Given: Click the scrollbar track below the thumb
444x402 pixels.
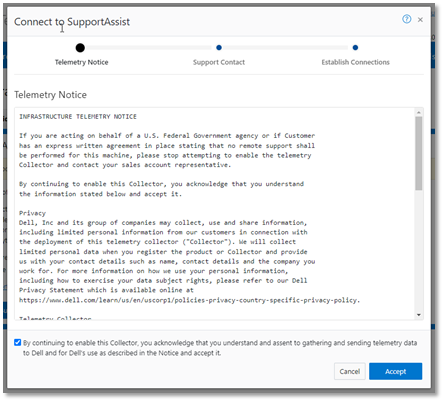Looking at the screenshot, I should tap(419, 250).
